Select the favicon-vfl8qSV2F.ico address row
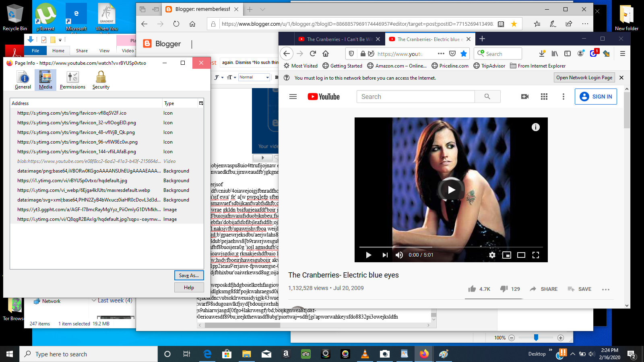The image size is (644, 362). click(107, 113)
